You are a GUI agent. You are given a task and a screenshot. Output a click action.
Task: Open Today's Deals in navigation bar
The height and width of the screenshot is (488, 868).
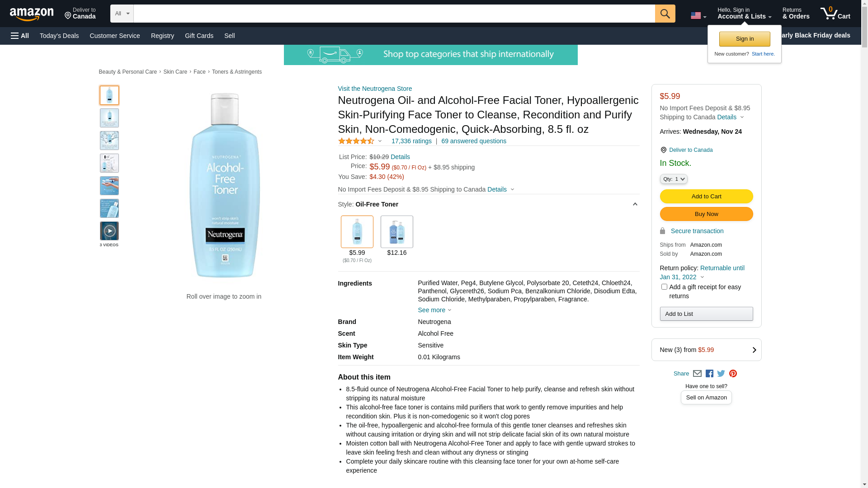tap(59, 36)
